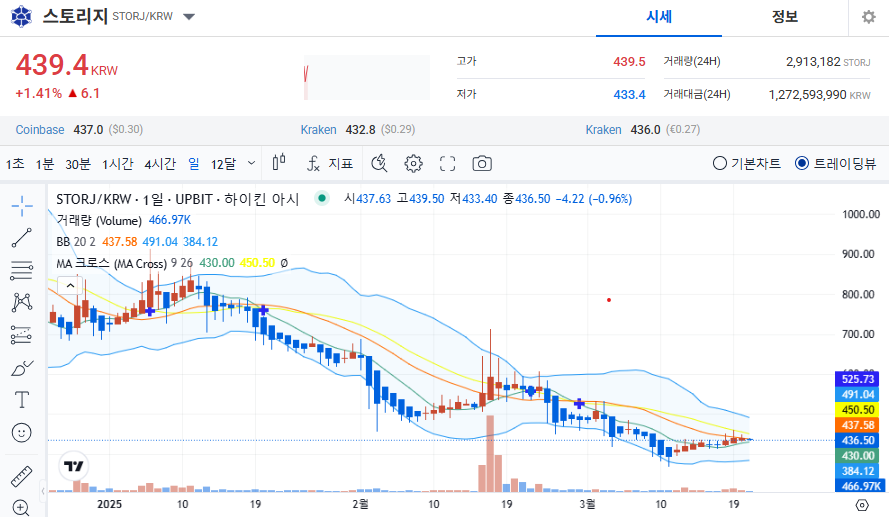This screenshot has height=517, width=889.
Task: Select the crosshair cursor tool
Action: click(x=22, y=206)
